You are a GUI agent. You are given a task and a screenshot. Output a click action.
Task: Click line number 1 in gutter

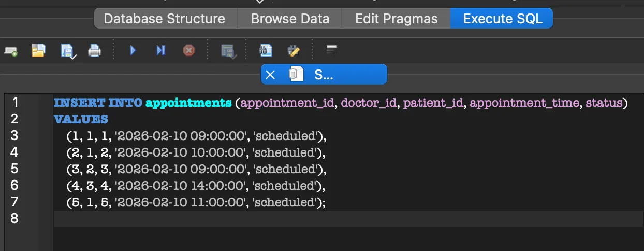tap(14, 102)
